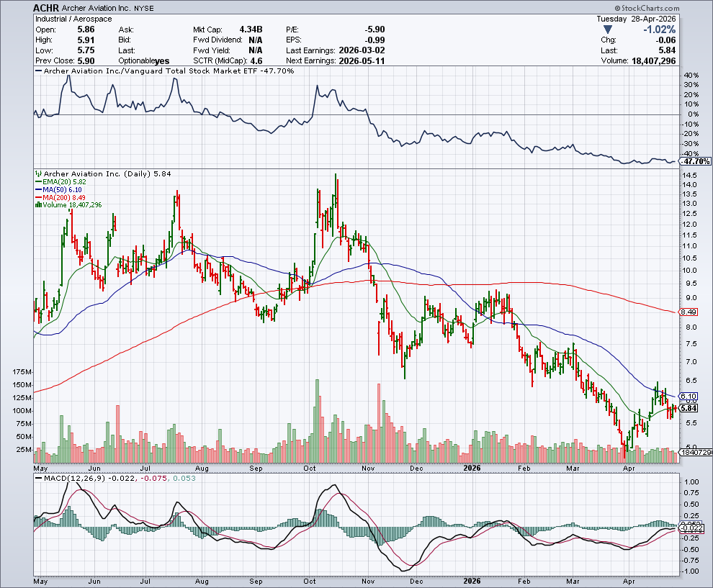The width and height of the screenshot is (713, 588).
Task: Click the EMA(20) 5.82 legend entry
Action: tap(60, 182)
